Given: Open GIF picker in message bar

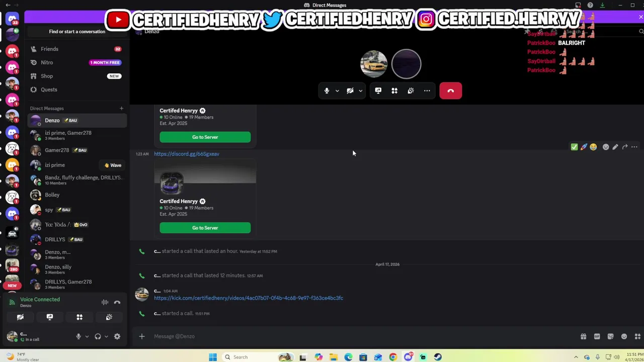Looking at the screenshot, I should [597, 336].
